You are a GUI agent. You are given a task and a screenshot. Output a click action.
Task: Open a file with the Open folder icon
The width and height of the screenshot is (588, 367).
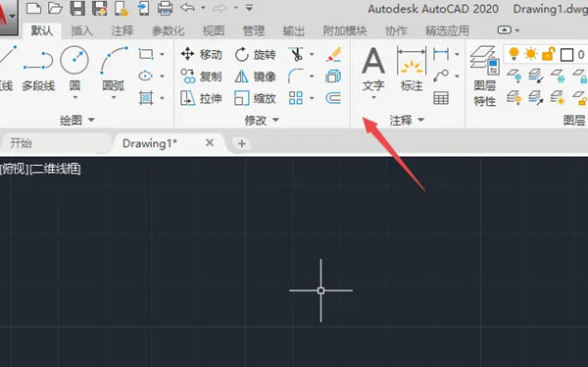pyautogui.click(x=55, y=8)
